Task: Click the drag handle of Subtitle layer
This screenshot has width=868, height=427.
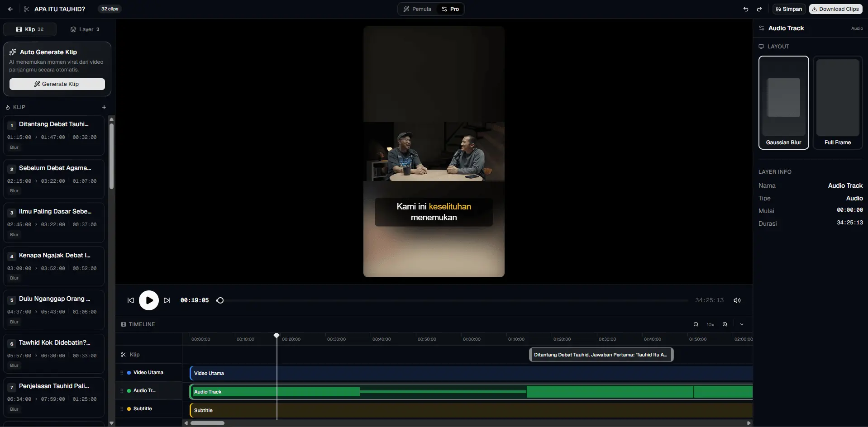Action: tap(122, 409)
